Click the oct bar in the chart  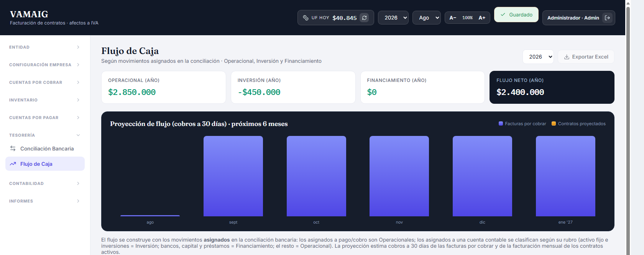(x=316, y=176)
